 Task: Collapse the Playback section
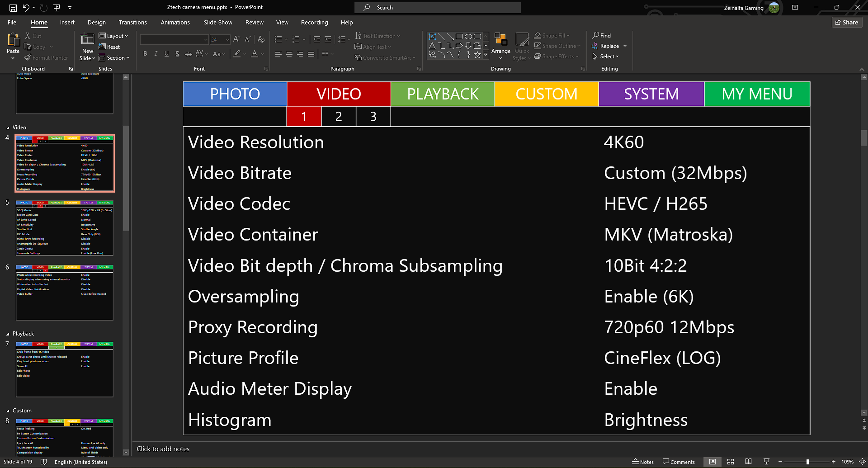[8, 334]
